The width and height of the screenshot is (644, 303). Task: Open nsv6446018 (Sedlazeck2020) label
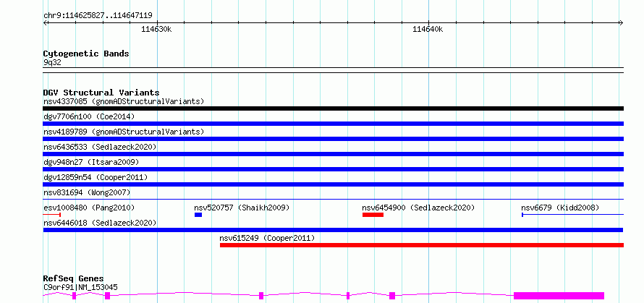pyautogui.click(x=100, y=223)
